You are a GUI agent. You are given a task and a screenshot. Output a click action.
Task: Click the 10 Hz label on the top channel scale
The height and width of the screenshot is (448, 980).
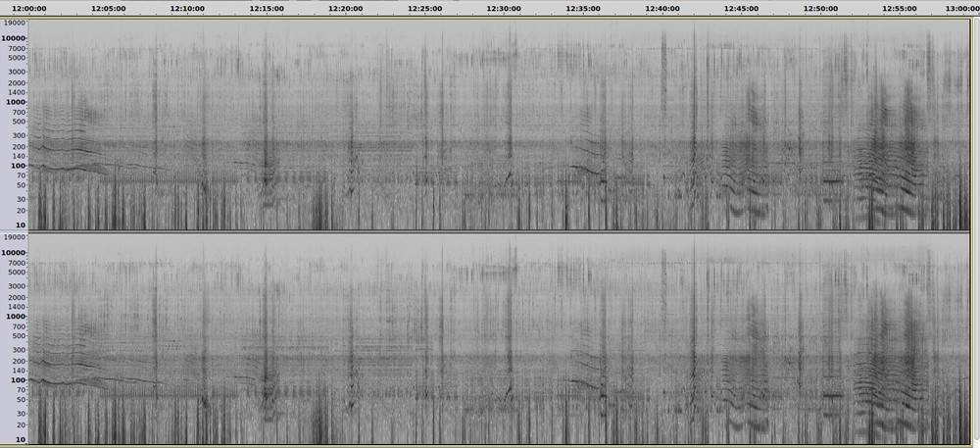tap(21, 225)
